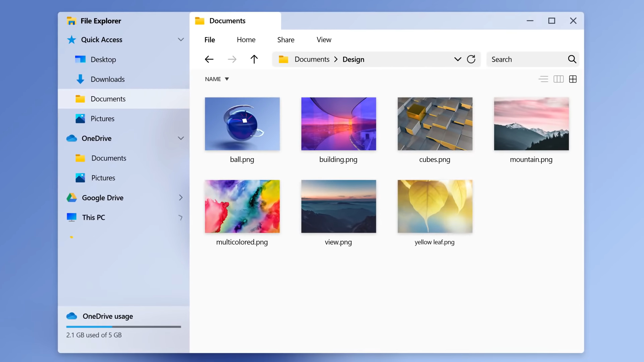Collapse the Quick Access section
This screenshot has width=644, height=362.
pos(181,40)
